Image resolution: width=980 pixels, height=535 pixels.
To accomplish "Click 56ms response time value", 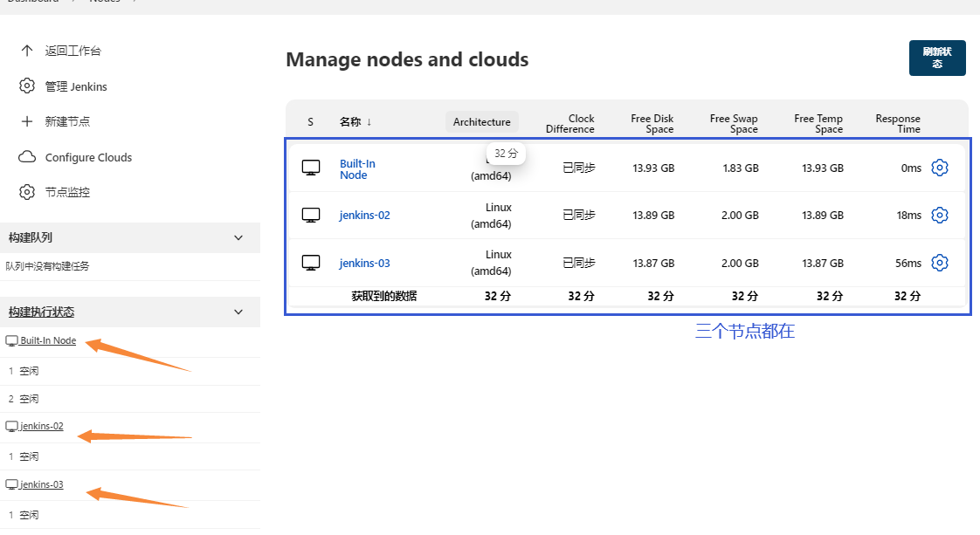I will point(908,263).
